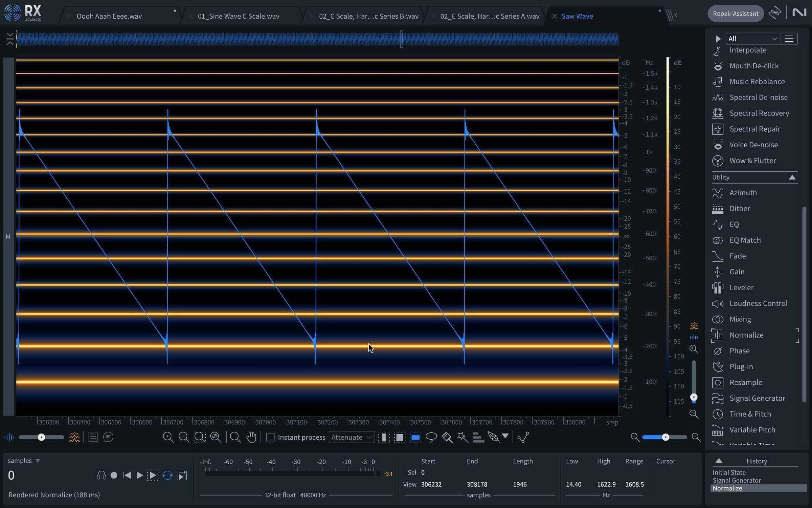Toggle the play selection button
The image size is (812, 508).
pos(153,475)
